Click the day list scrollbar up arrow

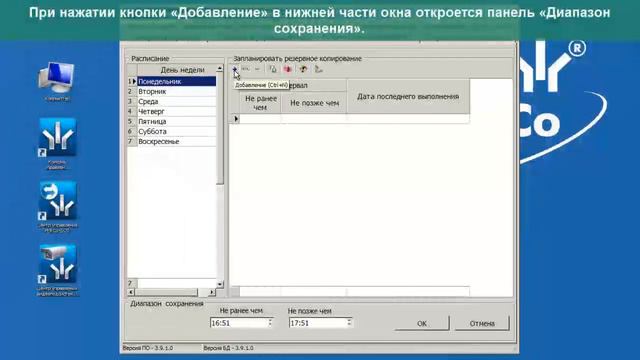[x=220, y=69]
